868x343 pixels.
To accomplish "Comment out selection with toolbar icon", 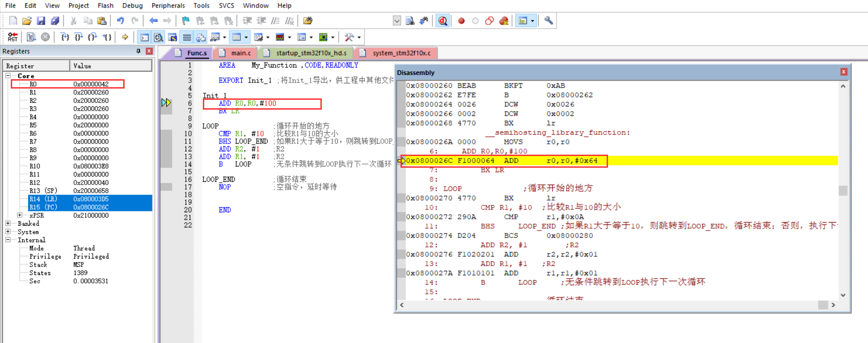I will point(275,21).
